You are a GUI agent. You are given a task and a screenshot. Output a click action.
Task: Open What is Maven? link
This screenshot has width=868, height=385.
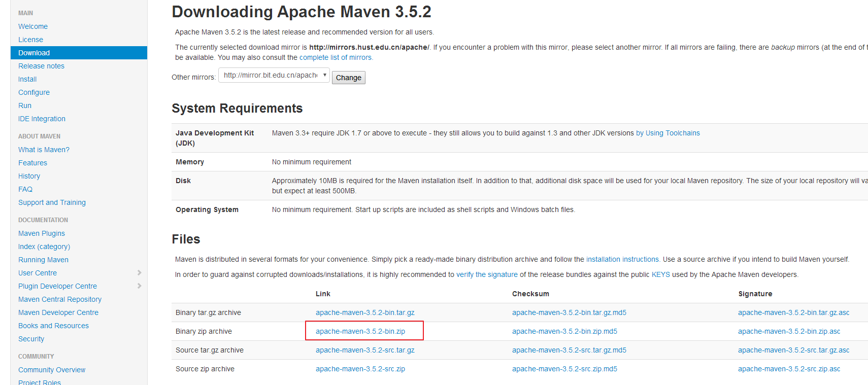point(44,150)
